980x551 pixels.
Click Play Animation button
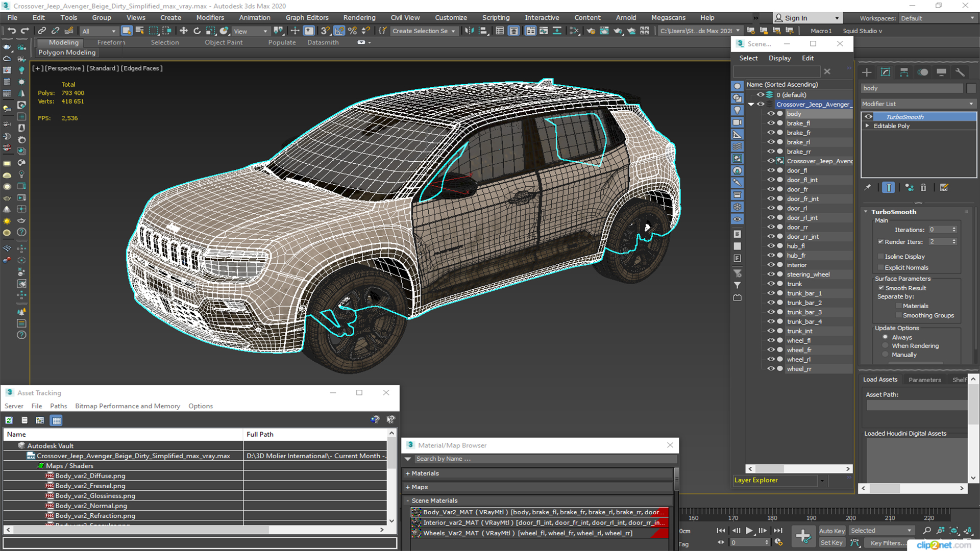(x=749, y=531)
